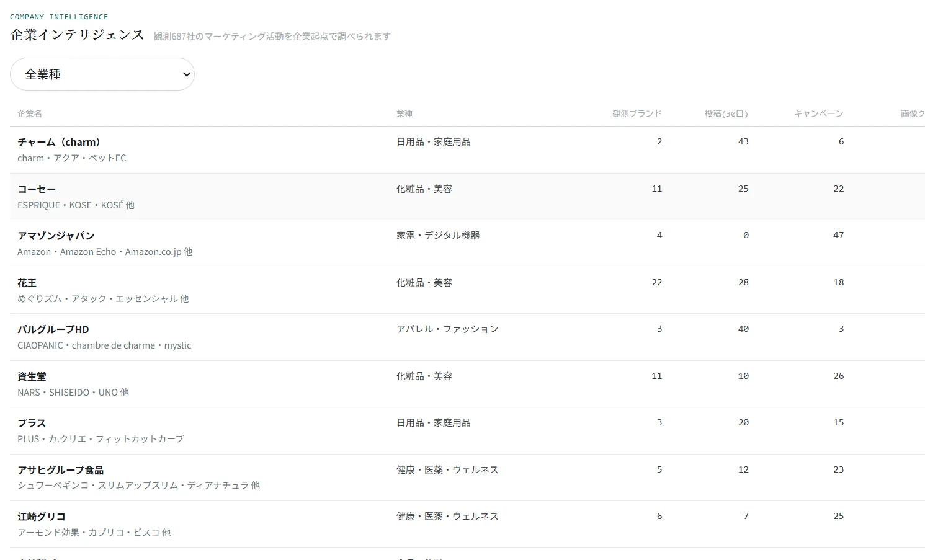
Task: Click post count 43 in チャーム row
Action: pyautogui.click(x=743, y=142)
